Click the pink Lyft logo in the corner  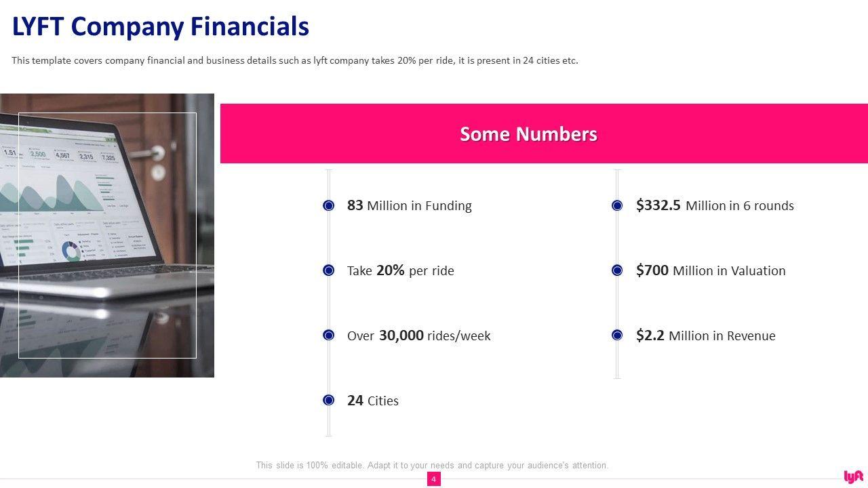tap(853, 476)
